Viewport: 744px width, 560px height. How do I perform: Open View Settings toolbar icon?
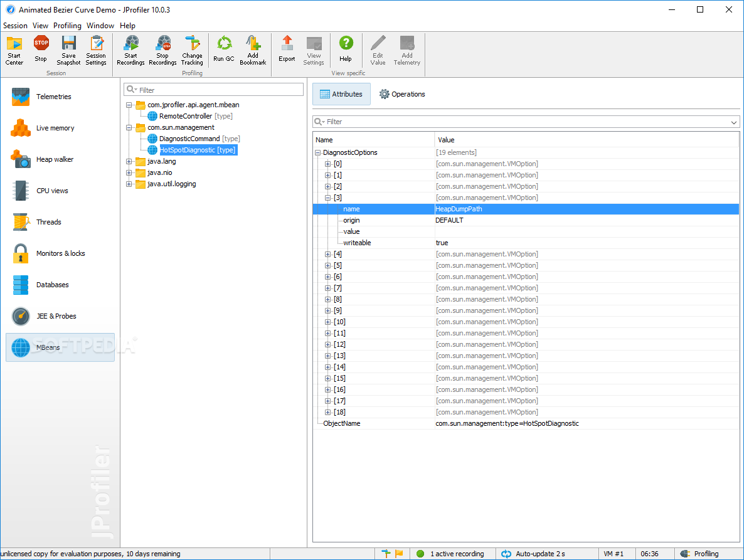[x=314, y=44]
